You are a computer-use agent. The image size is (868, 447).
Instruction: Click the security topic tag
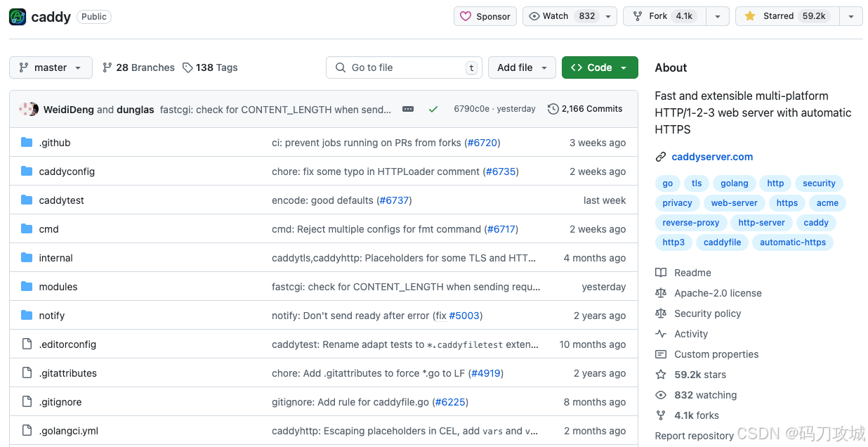click(819, 183)
